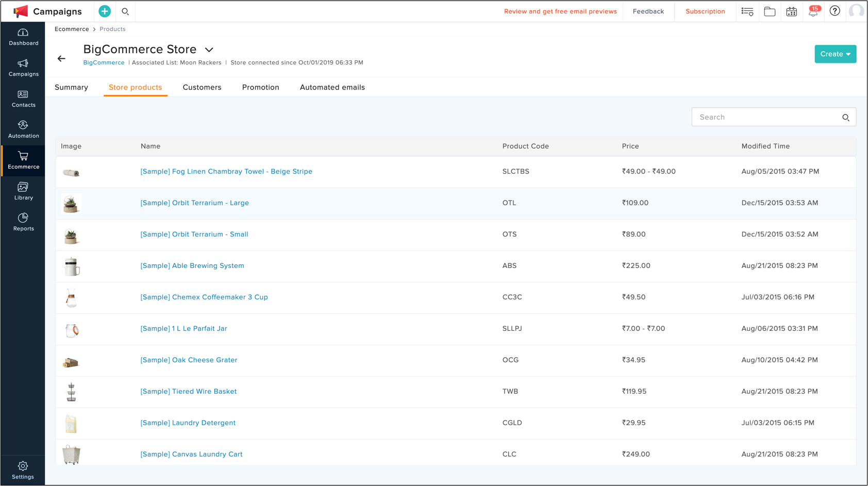Click the ₹225.00 price cell
The width and height of the screenshot is (868, 486).
point(636,266)
